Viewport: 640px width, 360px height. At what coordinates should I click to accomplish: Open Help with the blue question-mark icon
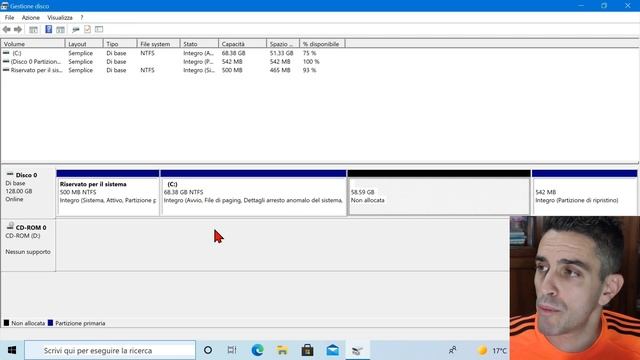pos(49,29)
